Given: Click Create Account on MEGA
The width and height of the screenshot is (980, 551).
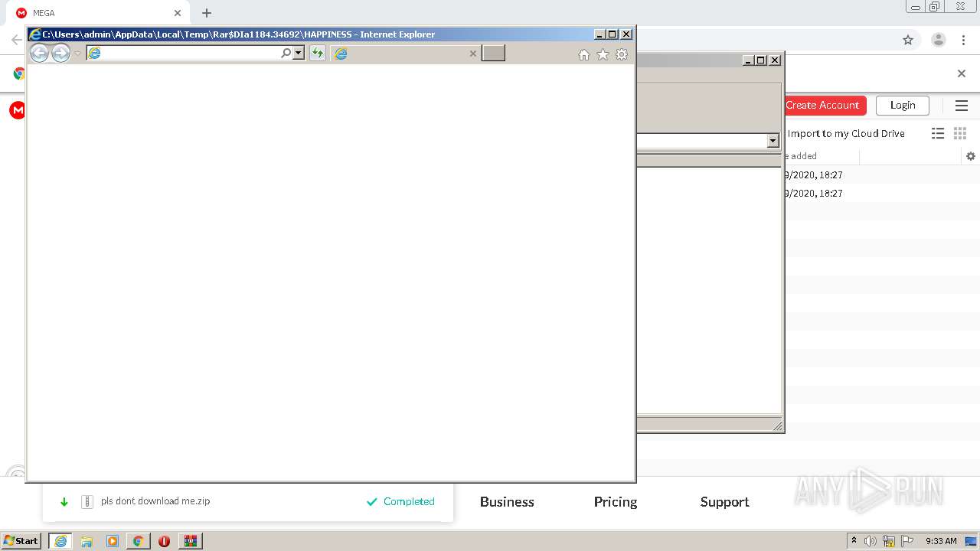Looking at the screenshot, I should click(x=825, y=105).
